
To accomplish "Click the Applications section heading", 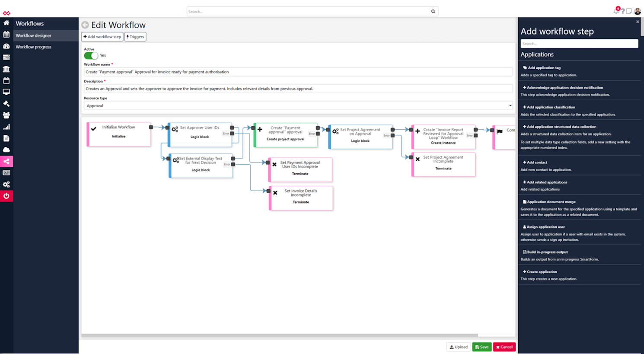I will [x=537, y=54].
